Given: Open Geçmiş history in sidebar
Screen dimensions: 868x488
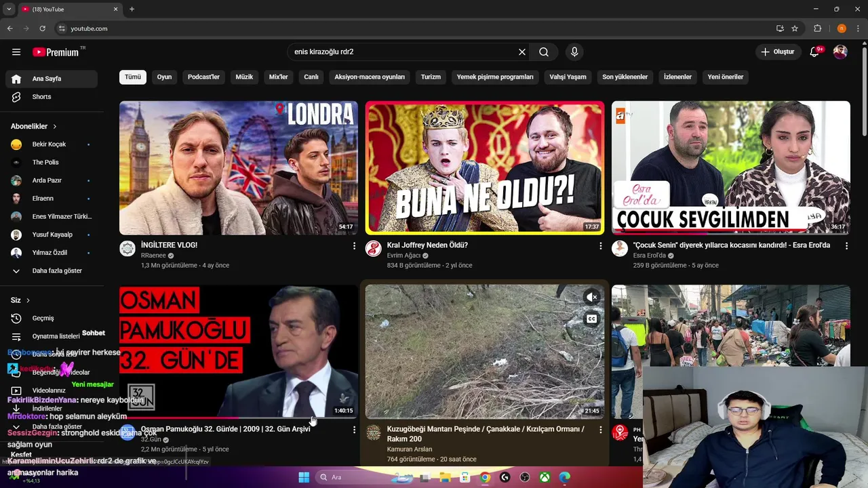Looking at the screenshot, I should (52, 319).
